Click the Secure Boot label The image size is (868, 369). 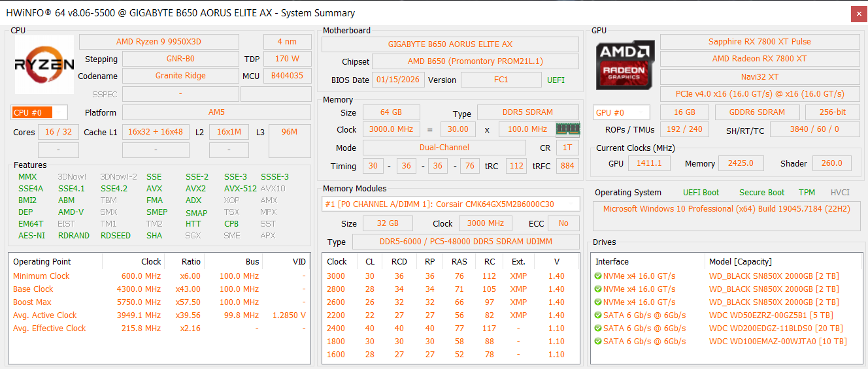[762, 193]
